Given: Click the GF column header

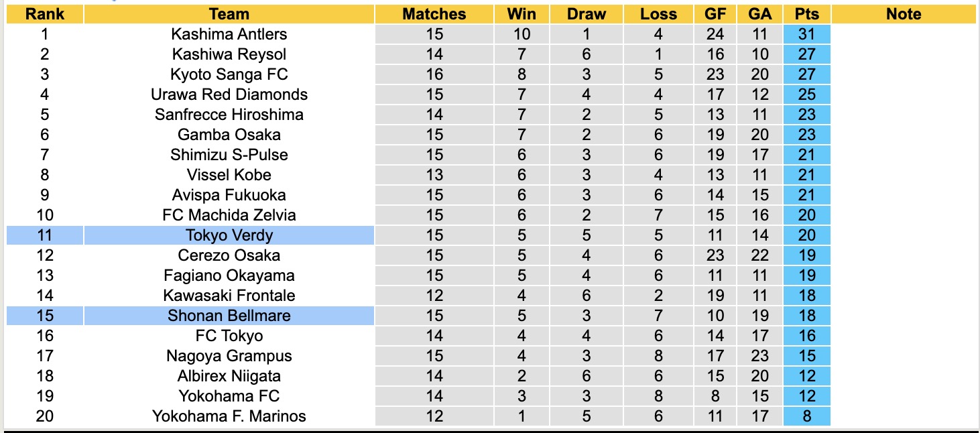Looking at the screenshot, I should (x=715, y=14).
